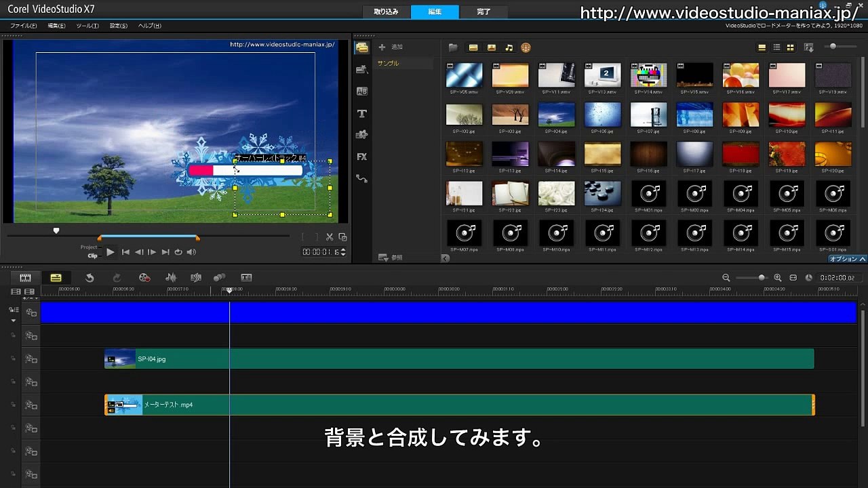The height and width of the screenshot is (488, 868).
Task: Click the undo arrow in timeline toolbar
Action: 90,278
